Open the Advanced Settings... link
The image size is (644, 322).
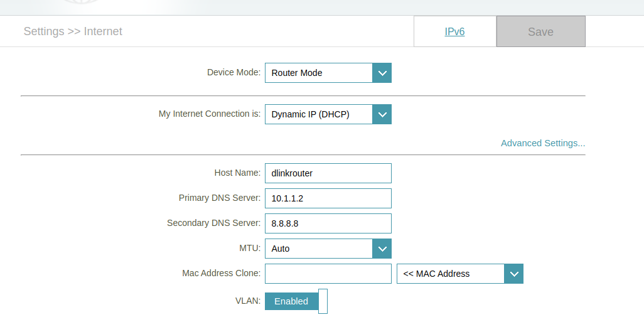coord(543,143)
